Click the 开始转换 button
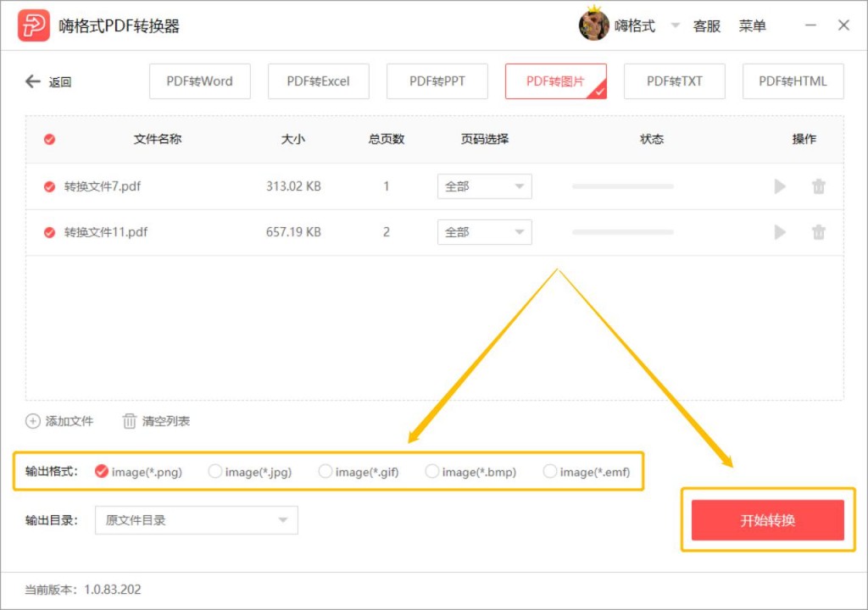This screenshot has height=610, width=868. [767, 520]
